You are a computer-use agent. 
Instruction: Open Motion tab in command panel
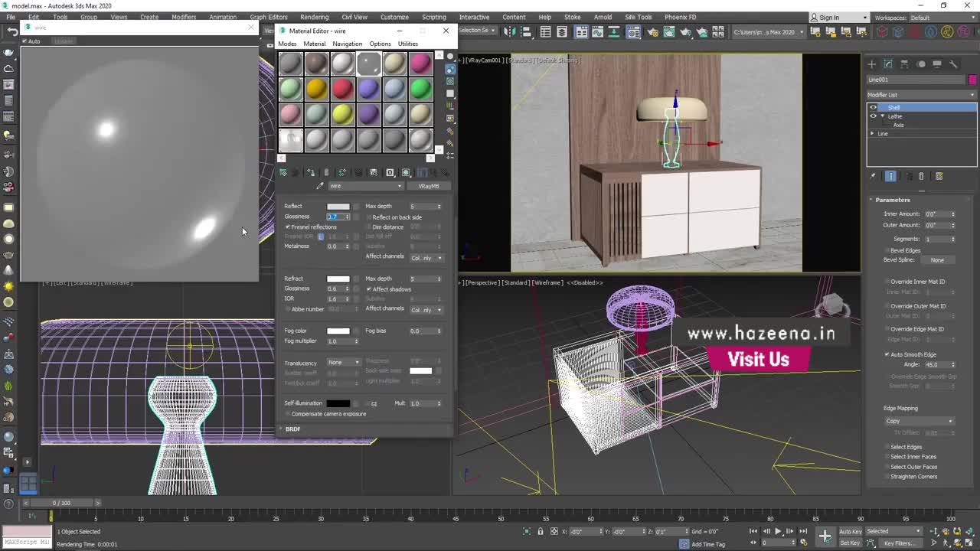[921, 64]
